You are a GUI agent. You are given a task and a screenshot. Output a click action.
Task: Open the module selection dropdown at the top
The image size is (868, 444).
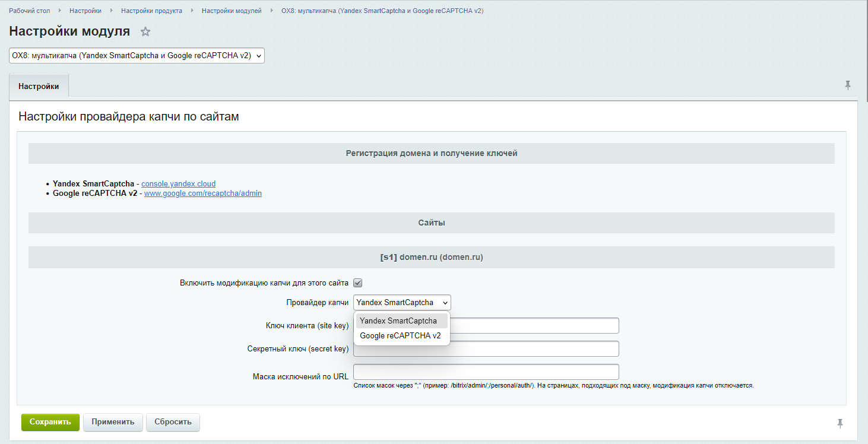point(137,55)
